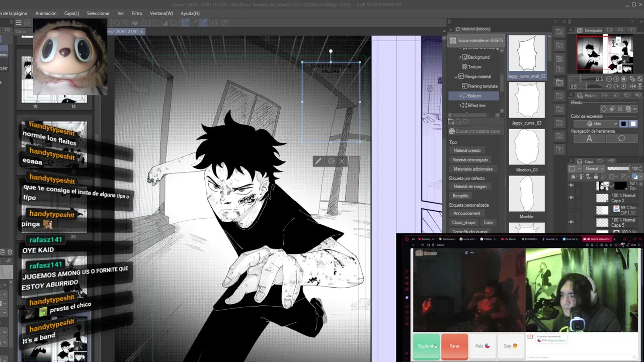Create new material folder icon
644x362 pixels.
click(451, 122)
